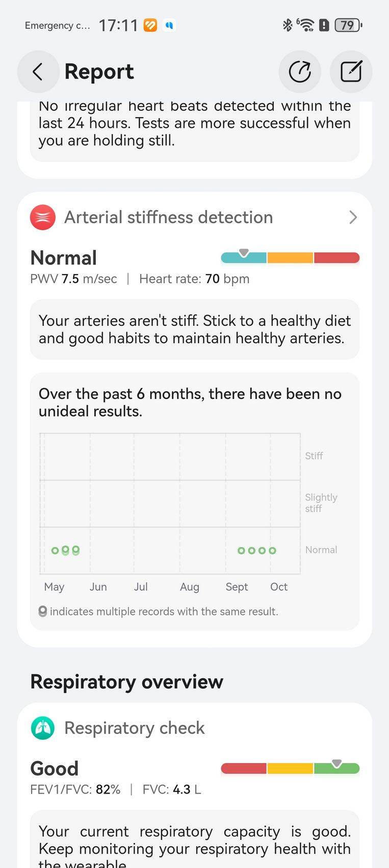The height and width of the screenshot is (868, 389).
Task: Tap the Bluetooth status bar icon
Action: [288, 25]
